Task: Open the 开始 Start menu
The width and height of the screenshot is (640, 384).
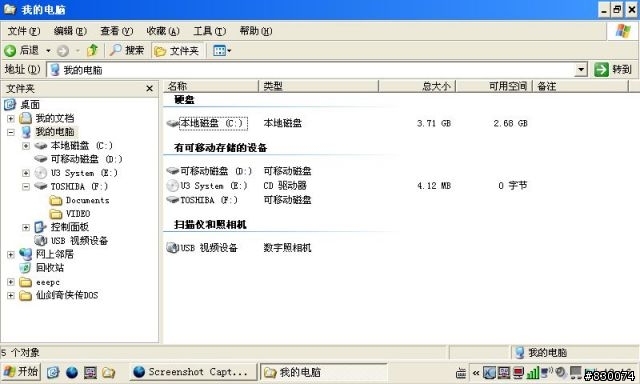Action: tap(21, 372)
